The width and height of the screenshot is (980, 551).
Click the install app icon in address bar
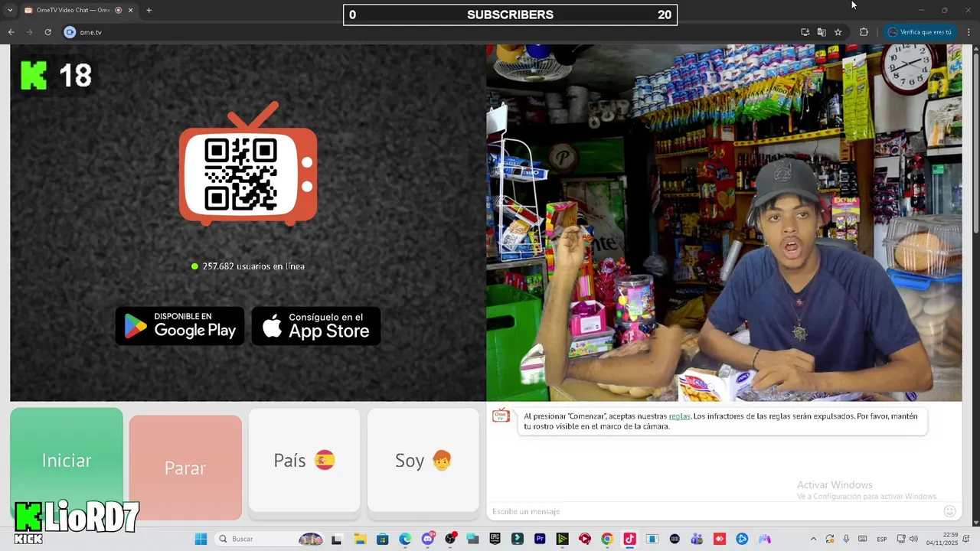point(805,32)
